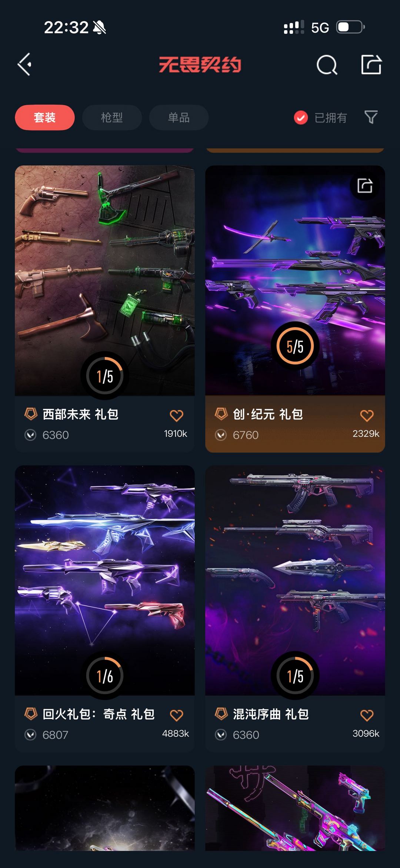Open the 西部未来 bundle image
400x868 pixels.
105,280
